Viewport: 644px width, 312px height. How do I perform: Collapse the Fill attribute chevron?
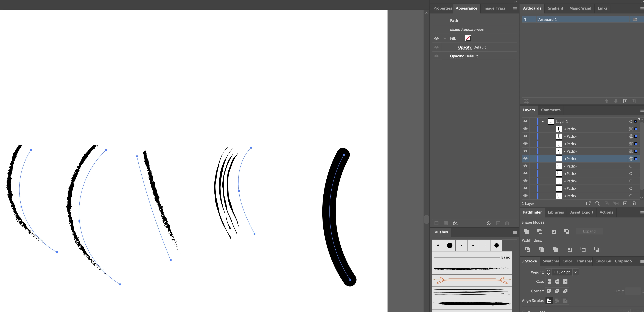[445, 38]
